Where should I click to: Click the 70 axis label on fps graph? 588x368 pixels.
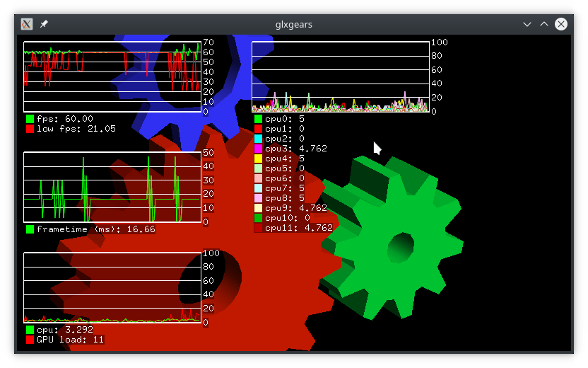pyautogui.click(x=208, y=42)
